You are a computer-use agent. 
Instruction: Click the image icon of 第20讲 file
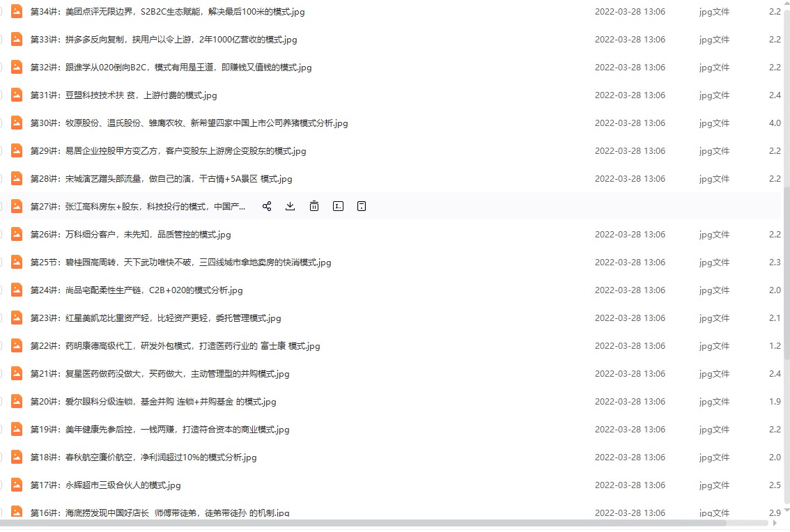click(x=17, y=401)
